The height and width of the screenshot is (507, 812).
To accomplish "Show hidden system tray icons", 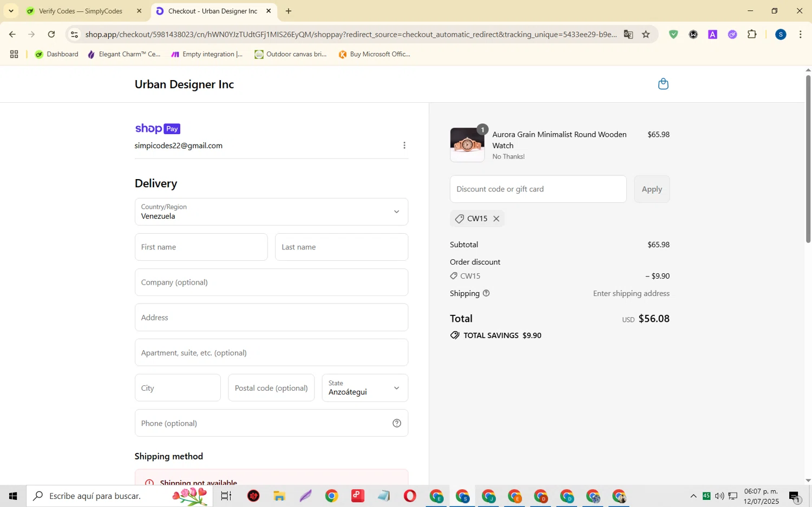I will (x=693, y=496).
